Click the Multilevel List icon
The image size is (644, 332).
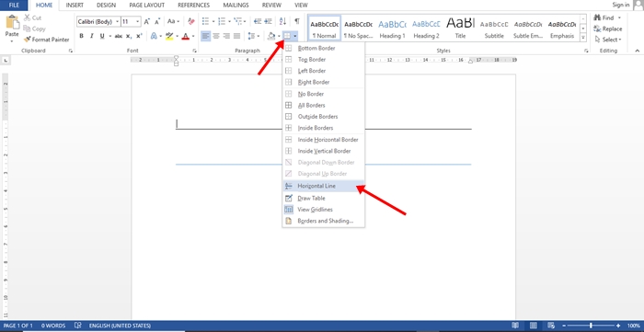(237, 21)
